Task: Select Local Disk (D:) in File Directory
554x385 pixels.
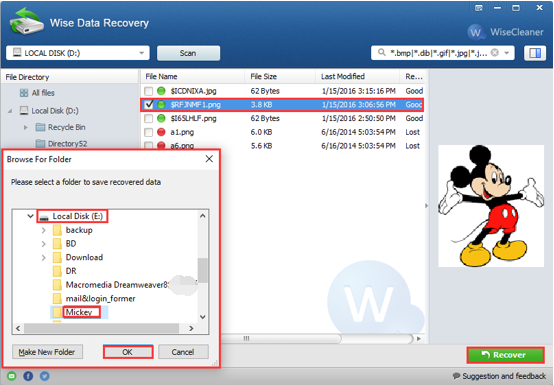Action: (x=54, y=111)
